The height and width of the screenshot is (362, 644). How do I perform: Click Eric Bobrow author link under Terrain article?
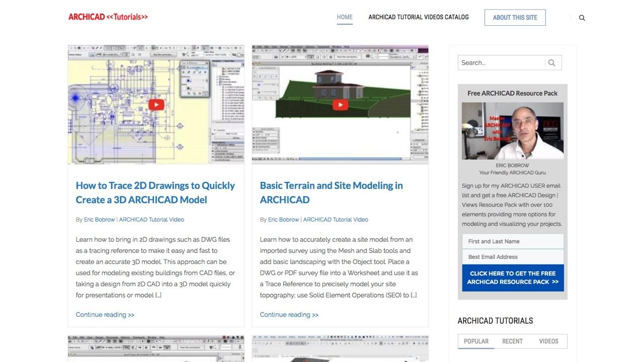pyautogui.click(x=284, y=220)
